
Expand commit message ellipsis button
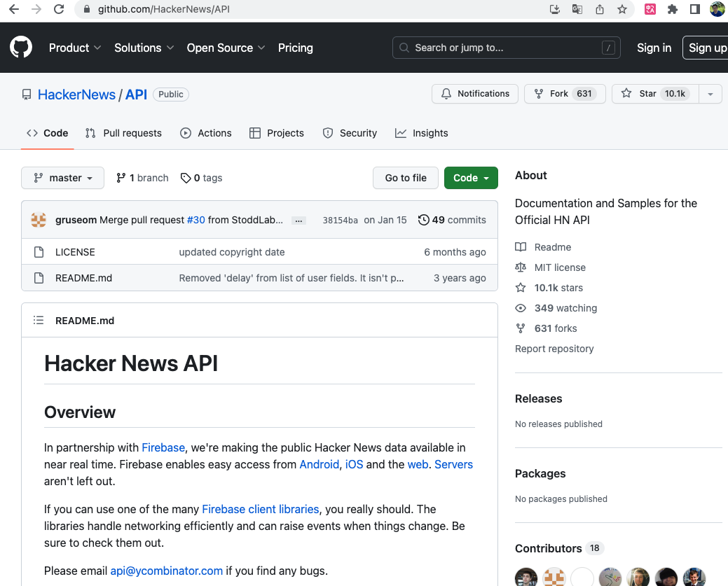(x=298, y=221)
